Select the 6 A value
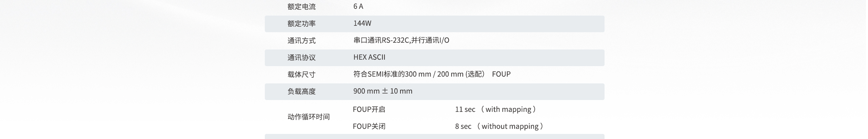Screen dimensions: 868x139 [x=358, y=6]
